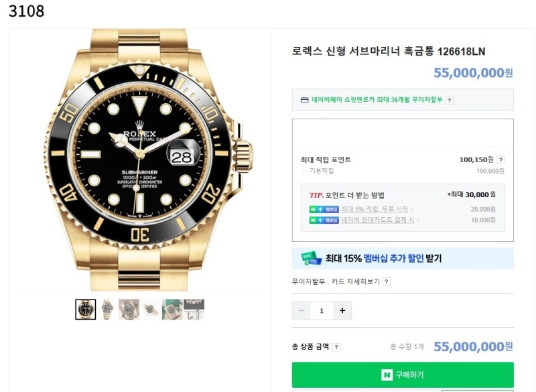This screenshot has width=536, height=392.
Task: Expand the chevron after 최대 5% 적립 link
Action: (413, 208)
